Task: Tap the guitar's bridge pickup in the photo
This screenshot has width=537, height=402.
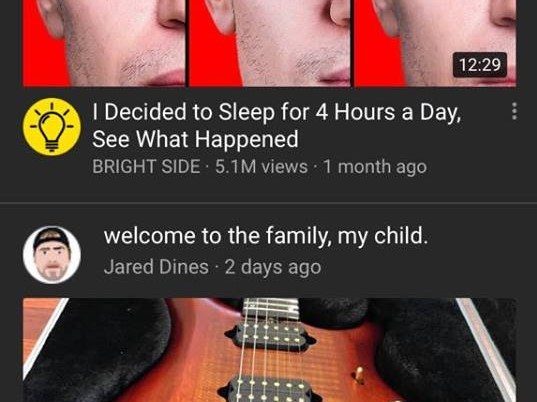Action: [x=269, y=389]
